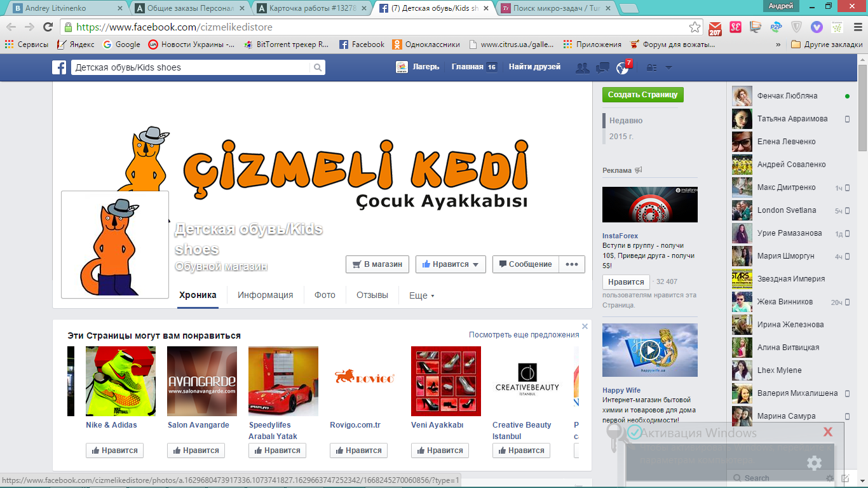Click Найти друзей in the header
This screenshot has height=488, width=868.
(534, 67)
